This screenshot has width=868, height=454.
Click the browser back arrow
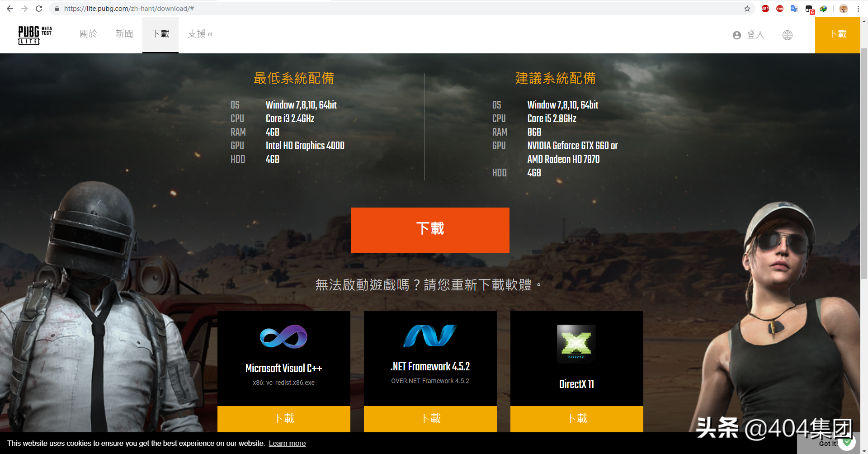(10, 9)
